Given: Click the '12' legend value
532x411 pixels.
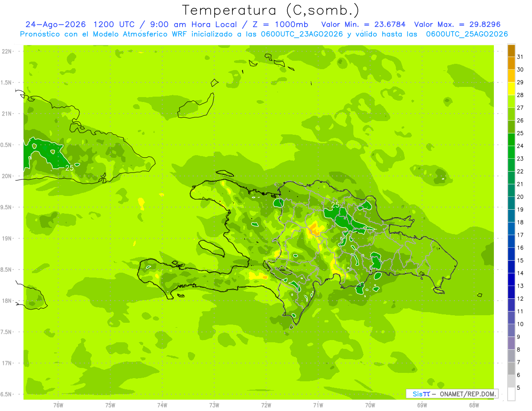Looking at the screenshot, I should click(x=520, y=298).
